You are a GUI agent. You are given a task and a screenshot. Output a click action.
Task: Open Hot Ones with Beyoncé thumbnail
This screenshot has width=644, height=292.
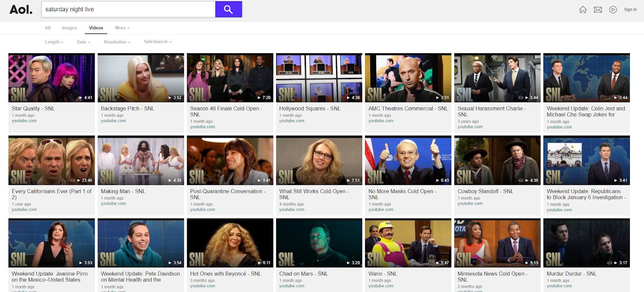point(230,243)
